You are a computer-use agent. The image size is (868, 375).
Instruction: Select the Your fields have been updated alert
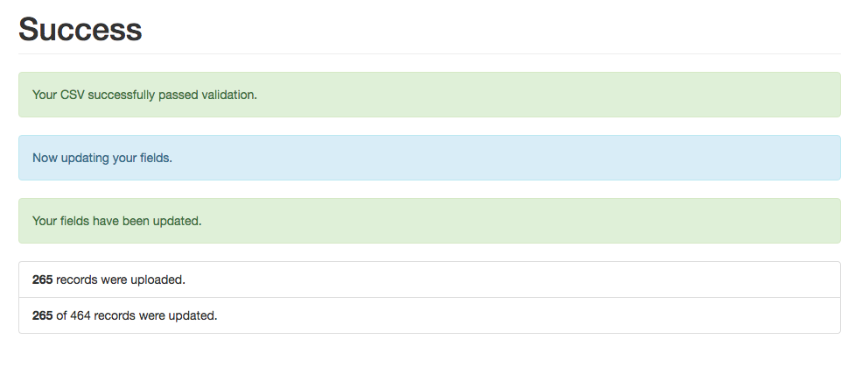coord(430,221)
